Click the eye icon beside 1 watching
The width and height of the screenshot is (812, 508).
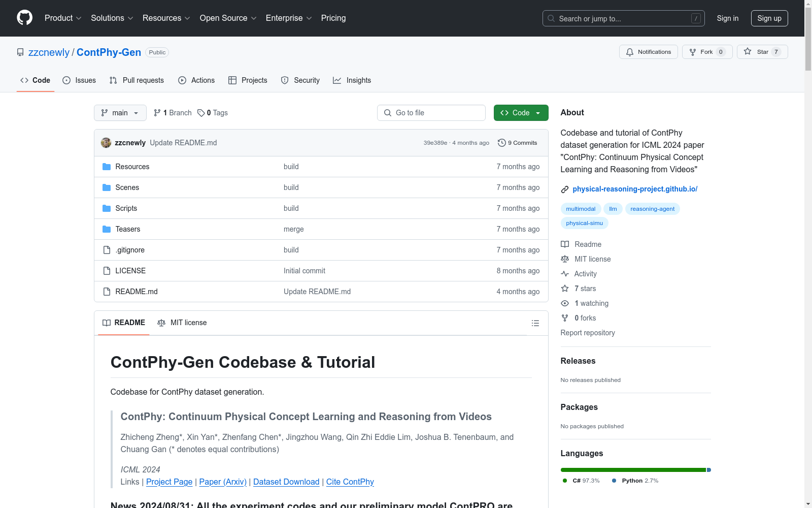pyautogui.click(x=565, y=303)
